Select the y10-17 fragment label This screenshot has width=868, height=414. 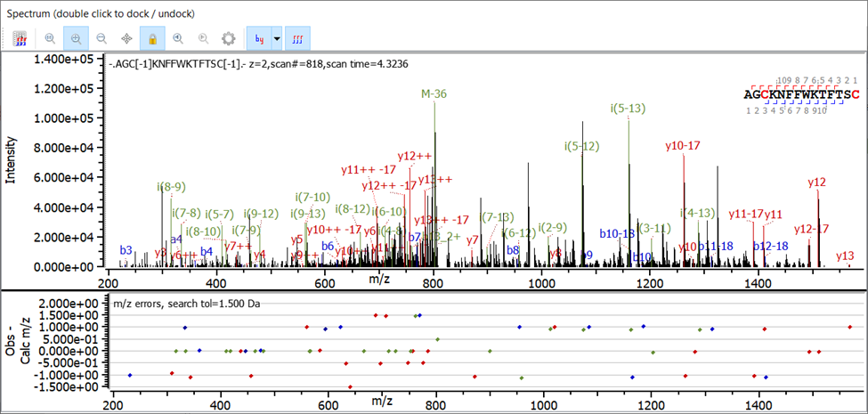[x=683, y=146]
